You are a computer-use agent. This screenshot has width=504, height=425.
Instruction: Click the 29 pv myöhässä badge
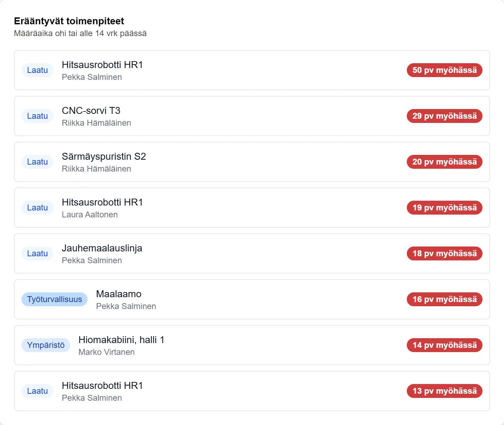point(444,116)
